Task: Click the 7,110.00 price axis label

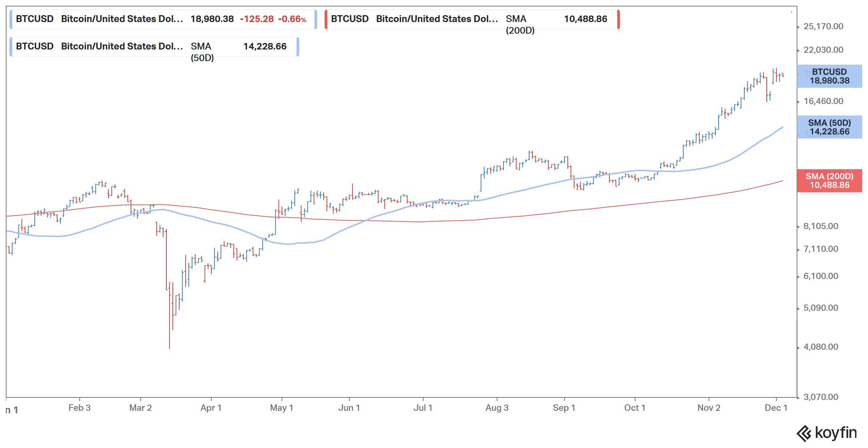Action: point(821,249)
